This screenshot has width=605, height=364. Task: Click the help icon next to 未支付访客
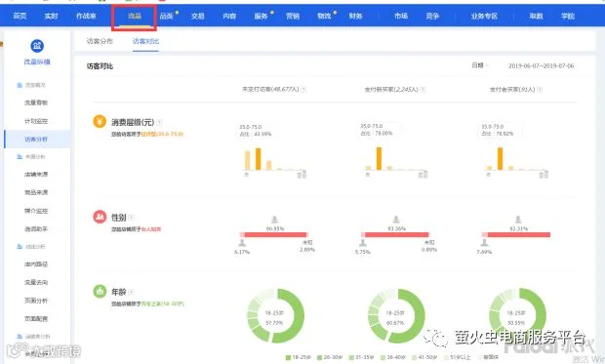click(303, 90)
